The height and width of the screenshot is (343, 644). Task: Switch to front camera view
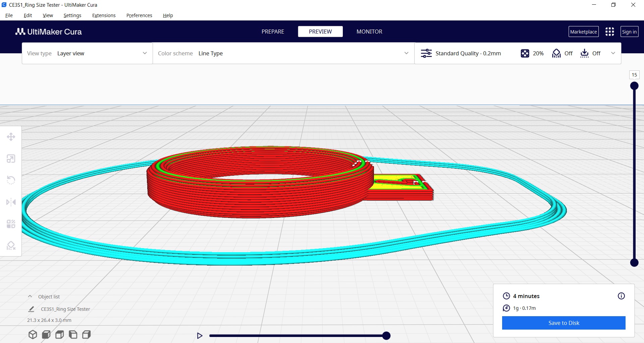click(46, 335)
